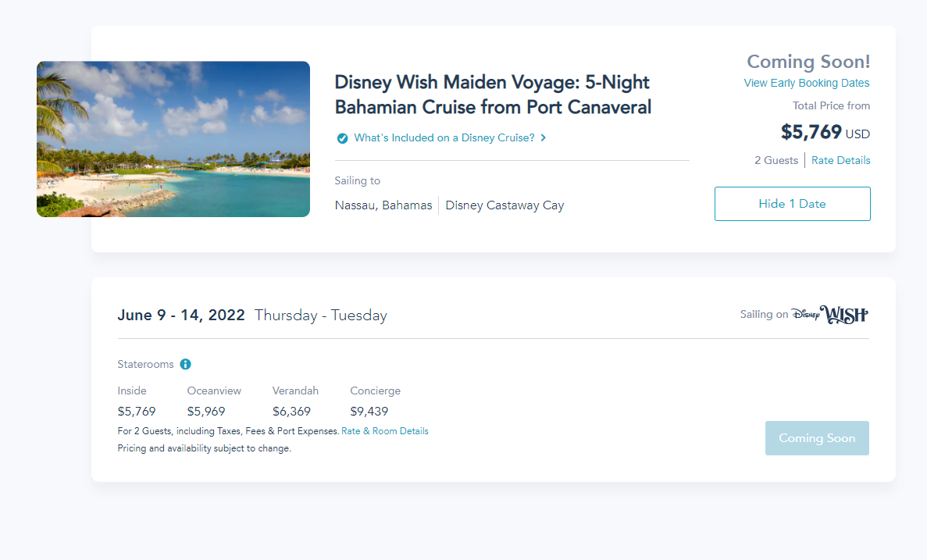Image resolution: width=927 pixels, height=560 pixels.
Task: Open What's Included on a Disney Cruise
Action: [444, 137]
